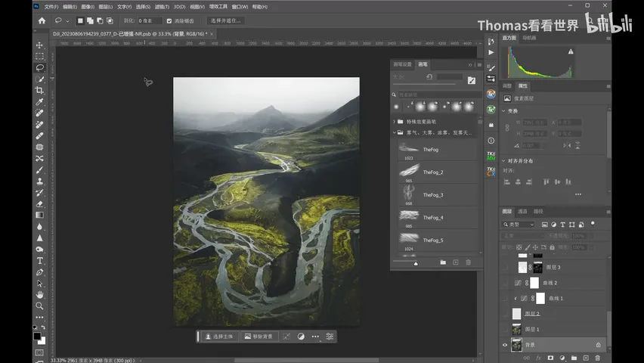Image resolution: width=644 pixels, height=363 pixels.
Task: Select the Eraser tool
Action: (39, 204)
